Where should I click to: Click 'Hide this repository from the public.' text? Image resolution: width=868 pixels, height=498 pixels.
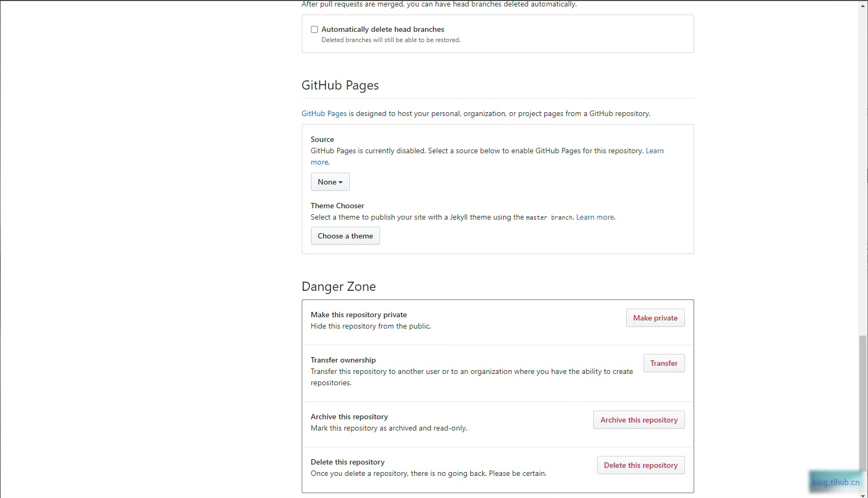coord(371,326)
